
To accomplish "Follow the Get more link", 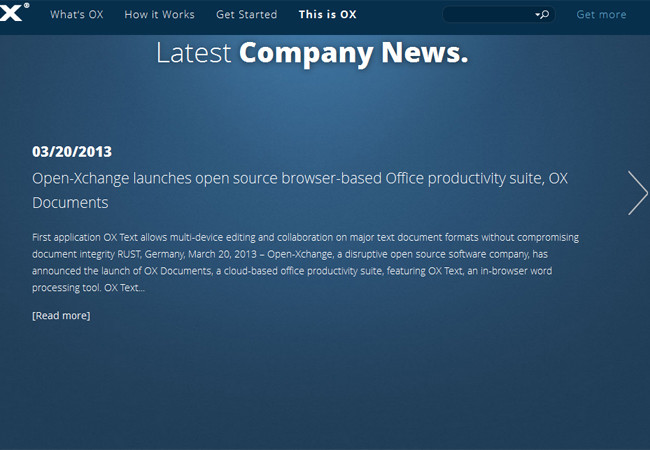I will click(x=601, y=15).
